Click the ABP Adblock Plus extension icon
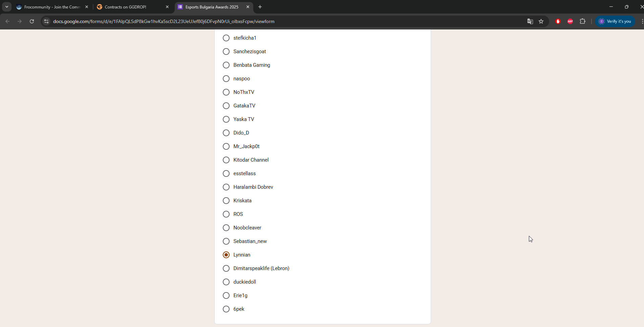Image resolution: width=644 pixels, height=327 pixels. point(570,21)
